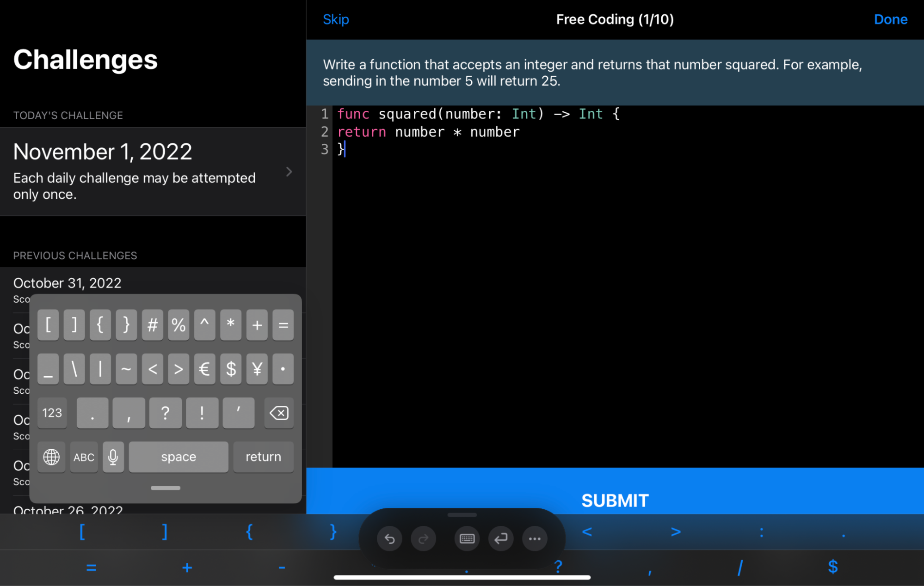Viewport: 924px width, 586px height.
Task: Insert } from the bottom shortcut bar
Action: pyautogui.click(x=333, y=531)
